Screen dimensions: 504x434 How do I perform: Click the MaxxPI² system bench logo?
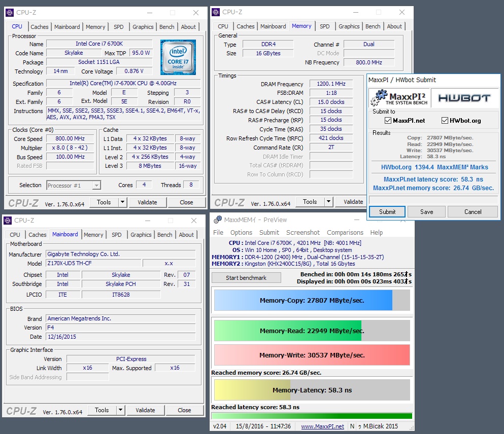point(398,98)
